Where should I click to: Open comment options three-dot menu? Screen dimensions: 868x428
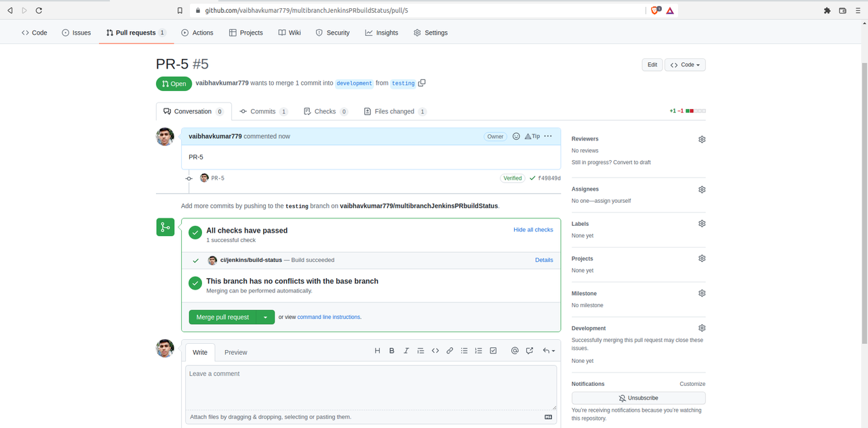548,136
